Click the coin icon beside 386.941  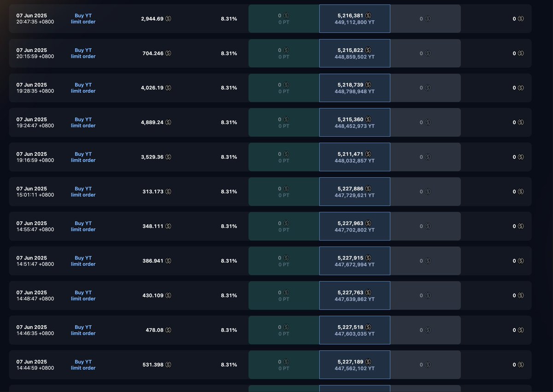pyautogui.click(x=168, y=261)
